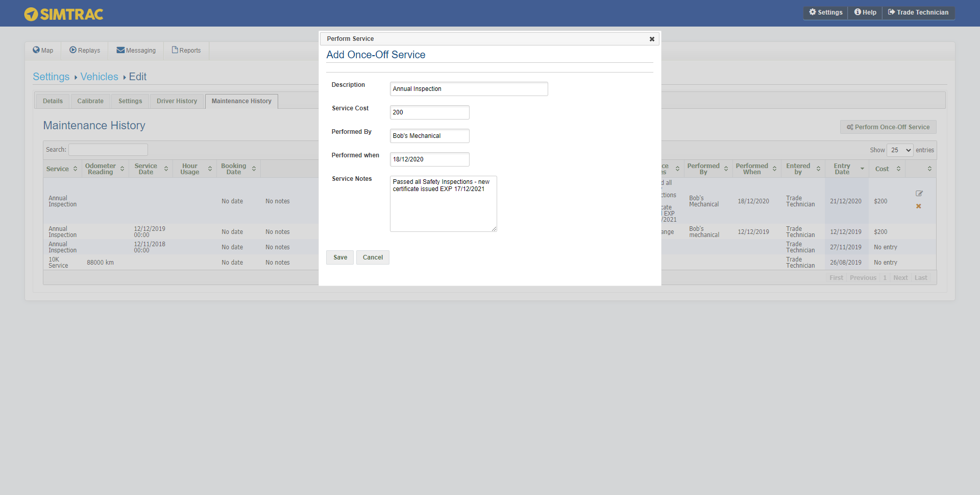This screenshot has height=495, width=980.
Task: Open the Replays tab
Action: (85, 51)
